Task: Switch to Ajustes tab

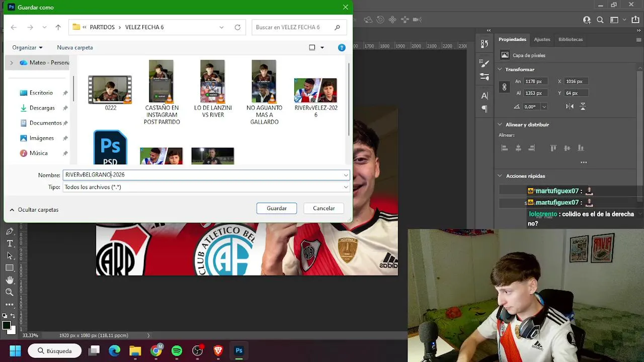Action: coord(542,39)
